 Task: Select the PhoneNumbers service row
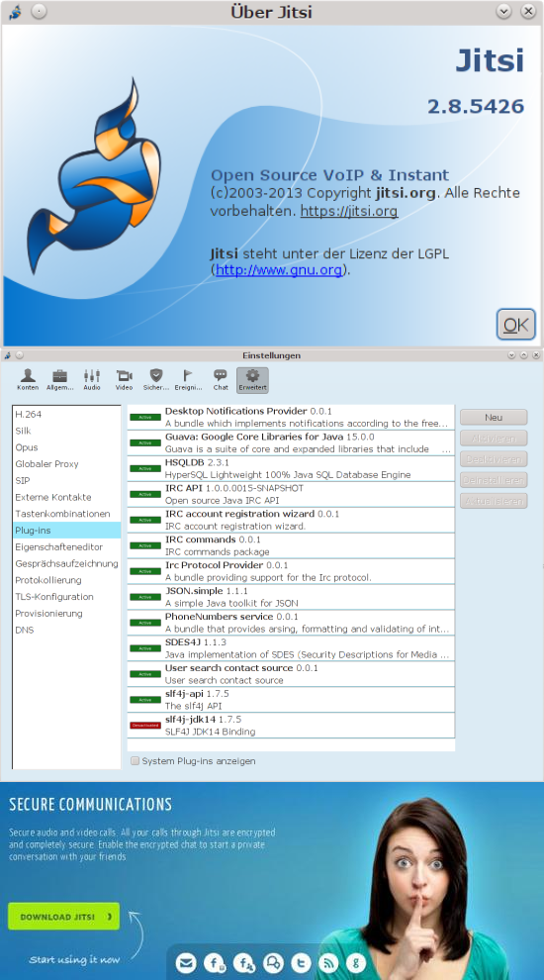point(291,622)
